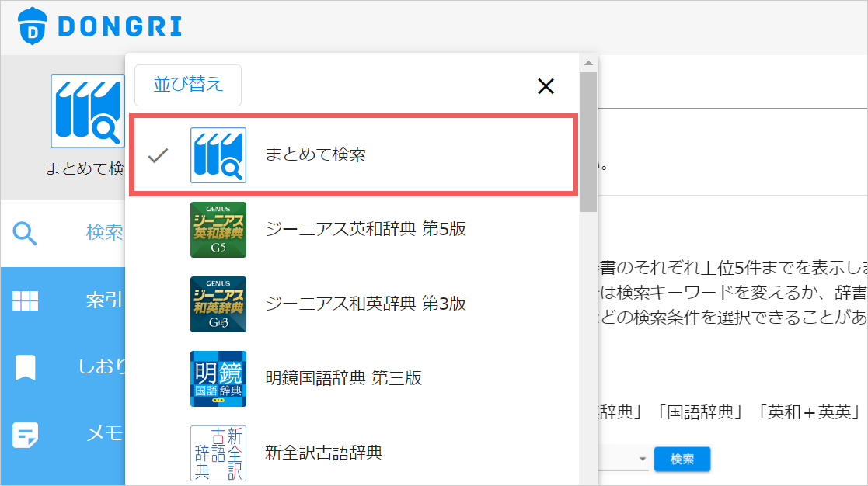Select まとめて検索 bookshelf icon in list
Viewport: 868px width, 486px height.
coord(218,154)
